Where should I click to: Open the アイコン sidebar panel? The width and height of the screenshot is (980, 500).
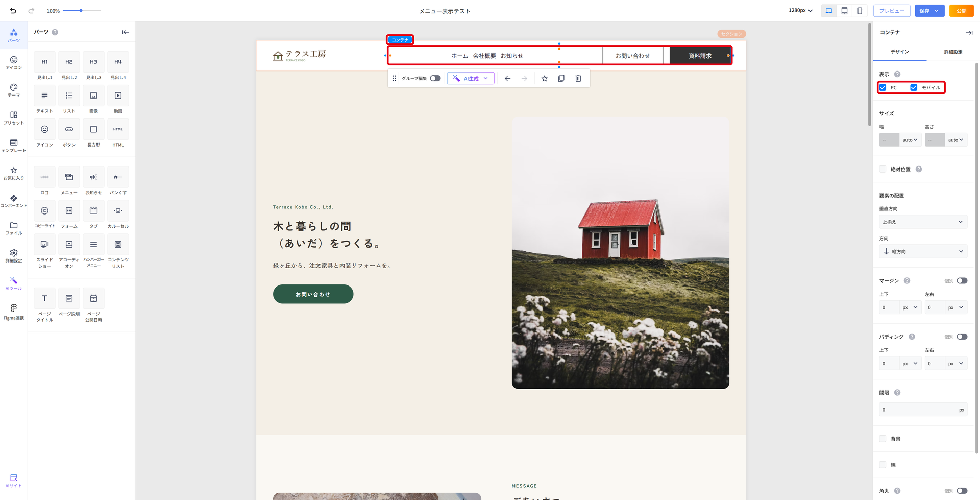coord(14,63)
